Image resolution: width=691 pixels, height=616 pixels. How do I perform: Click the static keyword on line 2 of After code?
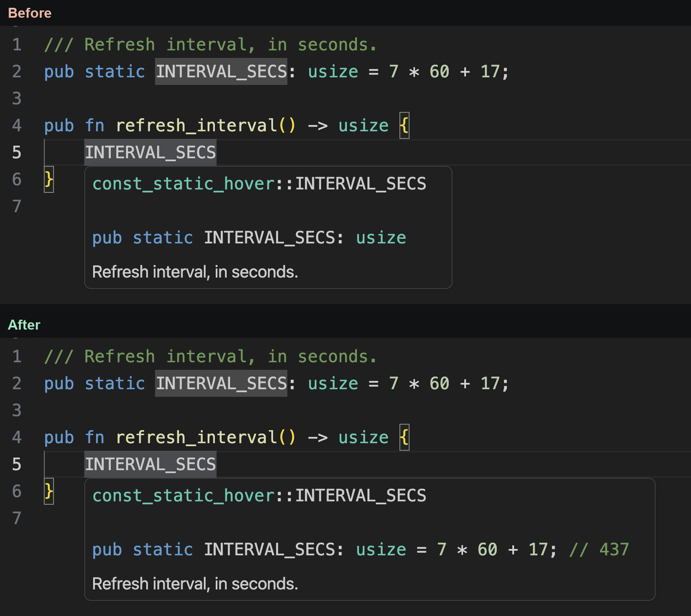[x=115, y=384]
